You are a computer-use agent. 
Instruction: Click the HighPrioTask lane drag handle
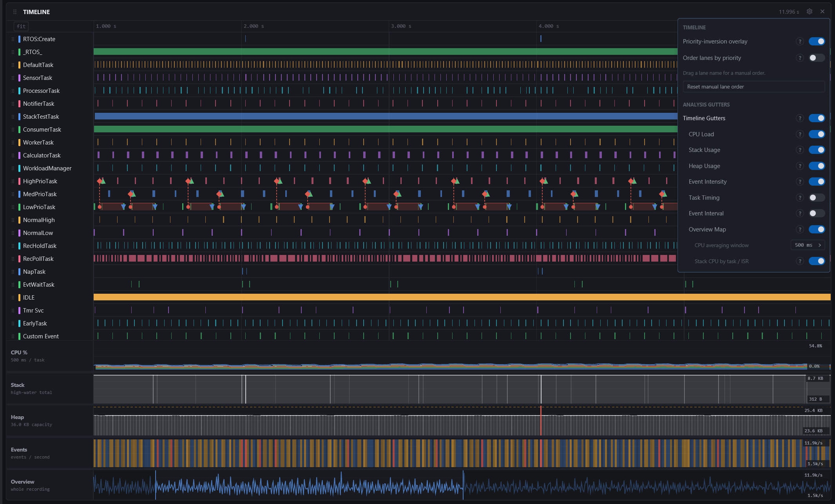click(13, 181)
